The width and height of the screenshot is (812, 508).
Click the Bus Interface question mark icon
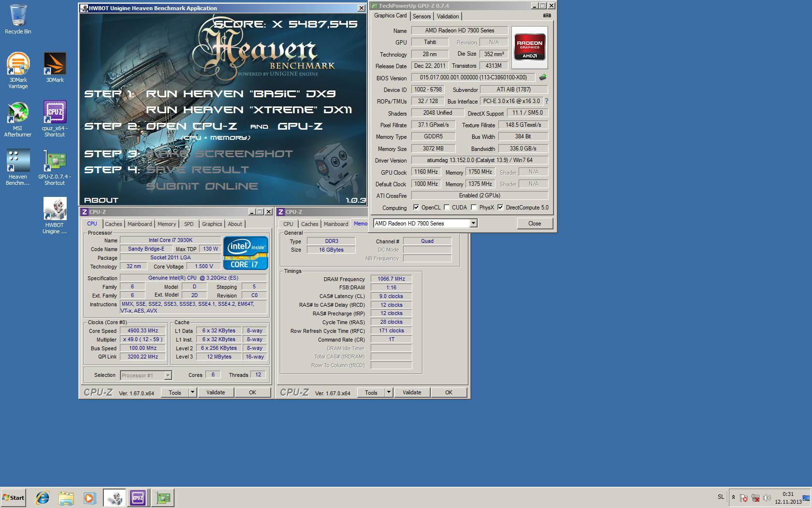coord(547,101)
